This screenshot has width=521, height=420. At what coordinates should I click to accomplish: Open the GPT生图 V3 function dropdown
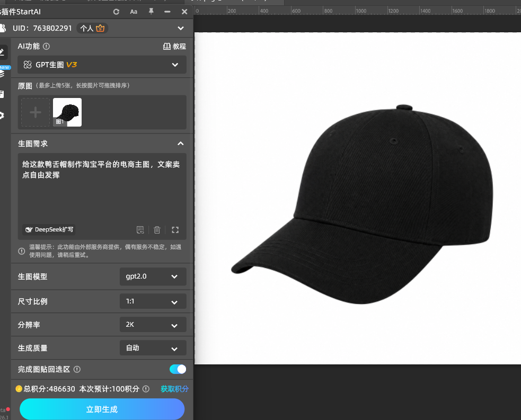102,65
